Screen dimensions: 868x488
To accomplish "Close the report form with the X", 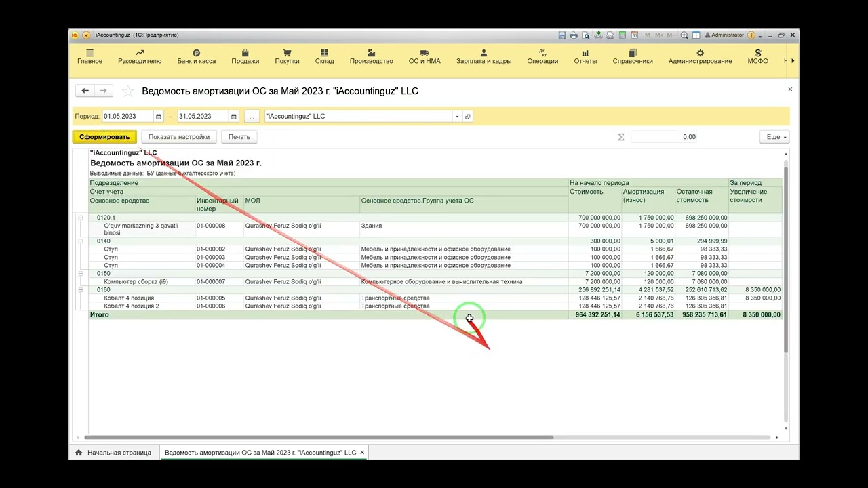I will [x=790, y=89].
